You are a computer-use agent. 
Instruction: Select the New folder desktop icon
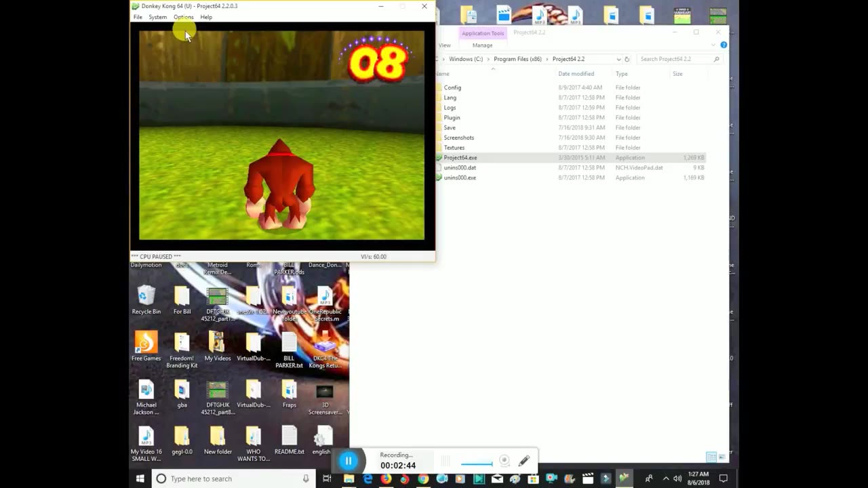218,440
